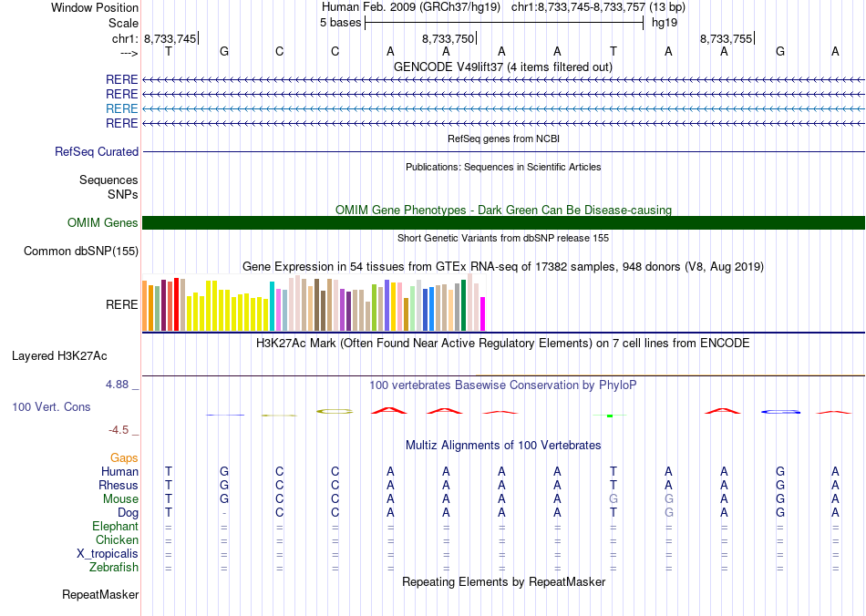The image size is (866, 616).
Task: Click the magenta bar in GTEx expression chart
Action: point(483,313)
